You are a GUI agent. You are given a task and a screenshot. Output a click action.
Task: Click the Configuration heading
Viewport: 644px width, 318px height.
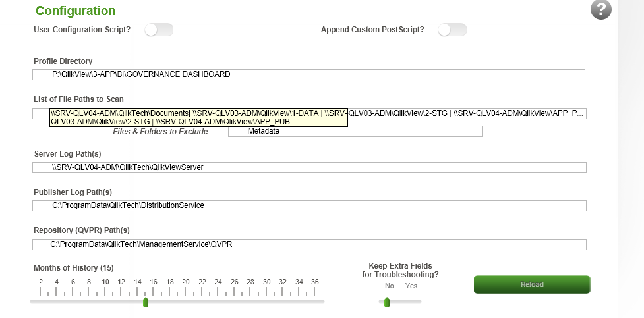pyautogui.click(x=75, y=11)
